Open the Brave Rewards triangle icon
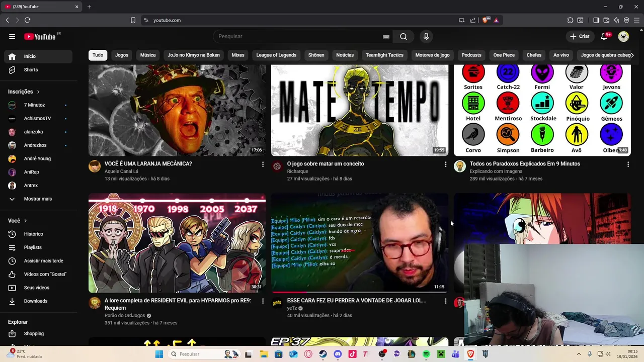This screenshot has width=644, height=362. [496, 20]
